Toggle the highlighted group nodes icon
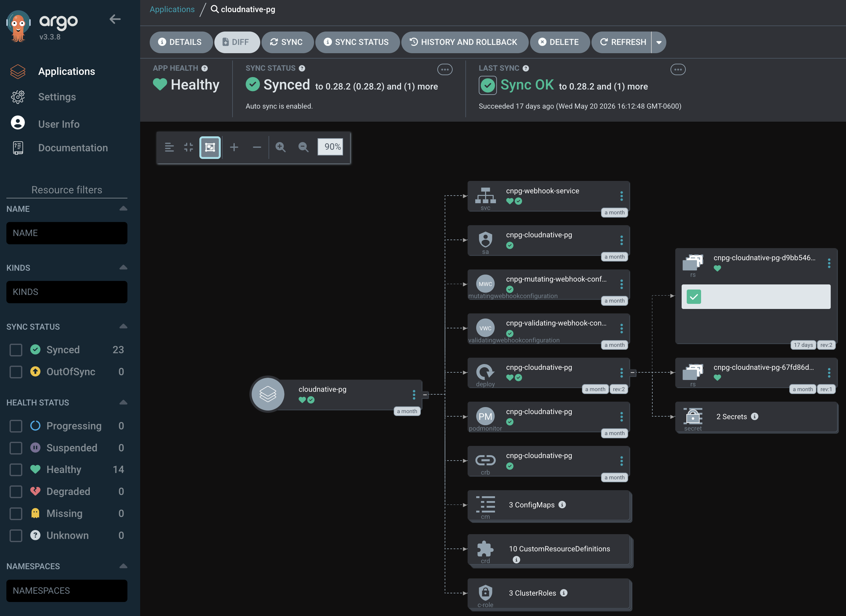This screenshot has height=616, width=846. click(x=210, y=147)
